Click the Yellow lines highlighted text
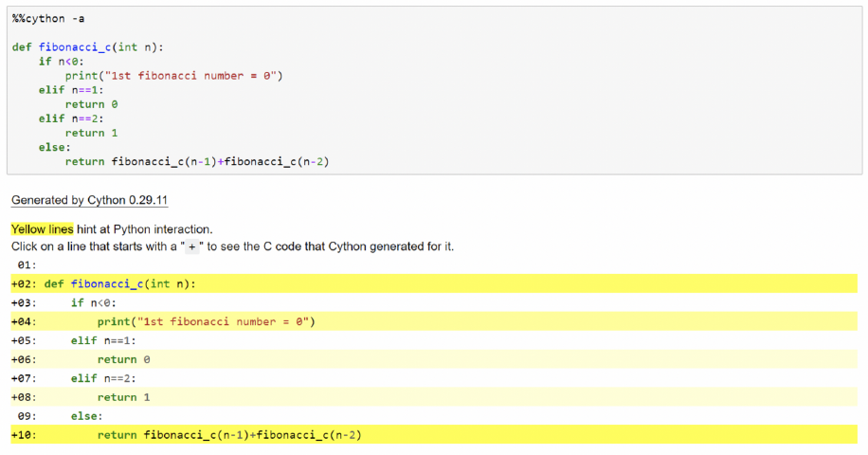The width and height of the screenshot is (868, 455). pyautogui.click(x=42, y=229)
